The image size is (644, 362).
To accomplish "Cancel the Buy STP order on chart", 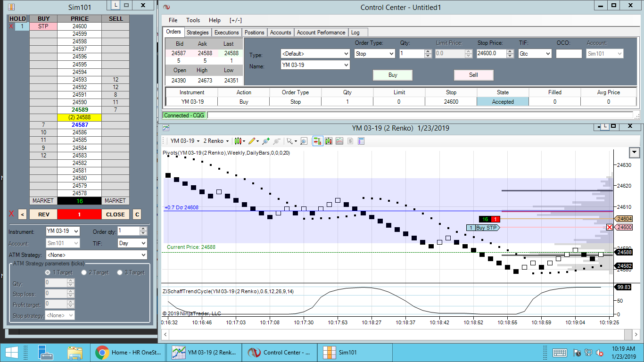I will (610, 228).
